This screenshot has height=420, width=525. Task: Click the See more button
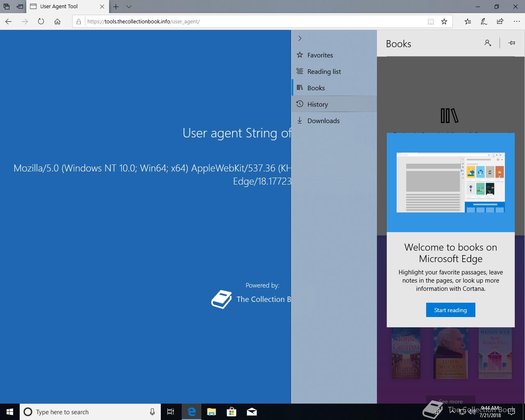pos(450,400)
